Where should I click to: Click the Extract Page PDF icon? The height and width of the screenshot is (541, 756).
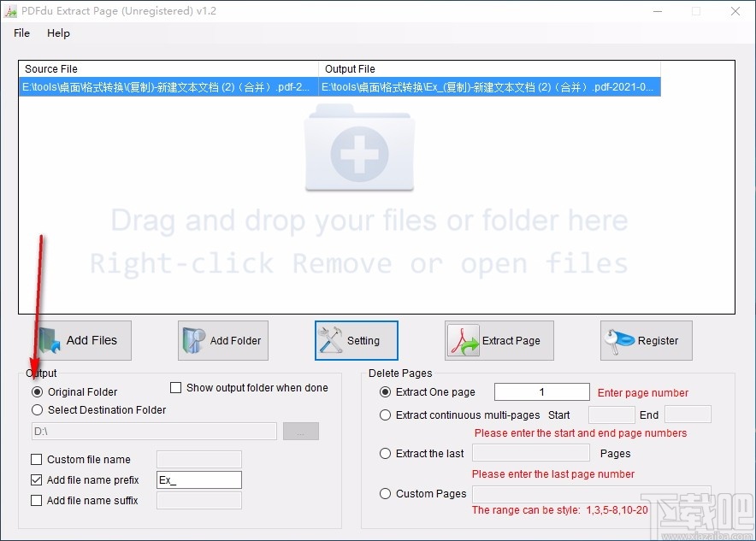[464, 340]
